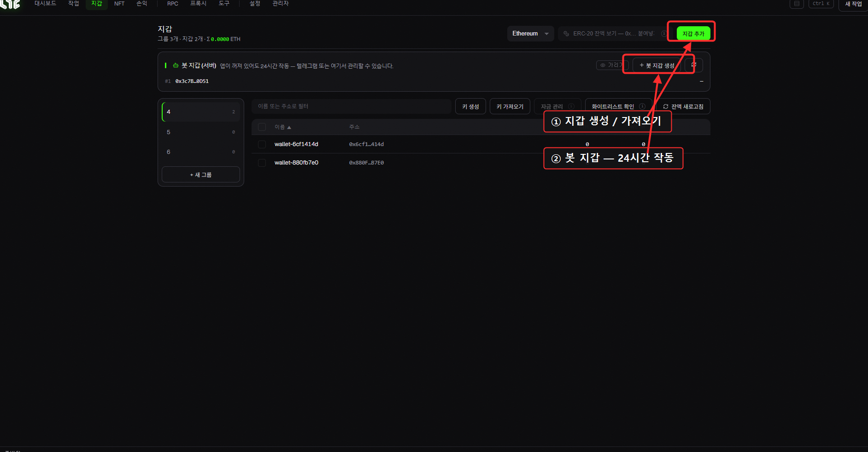Select wallet group 6 in the sidebar
This screenshot has width=868, height=452.
click(201, 152)
